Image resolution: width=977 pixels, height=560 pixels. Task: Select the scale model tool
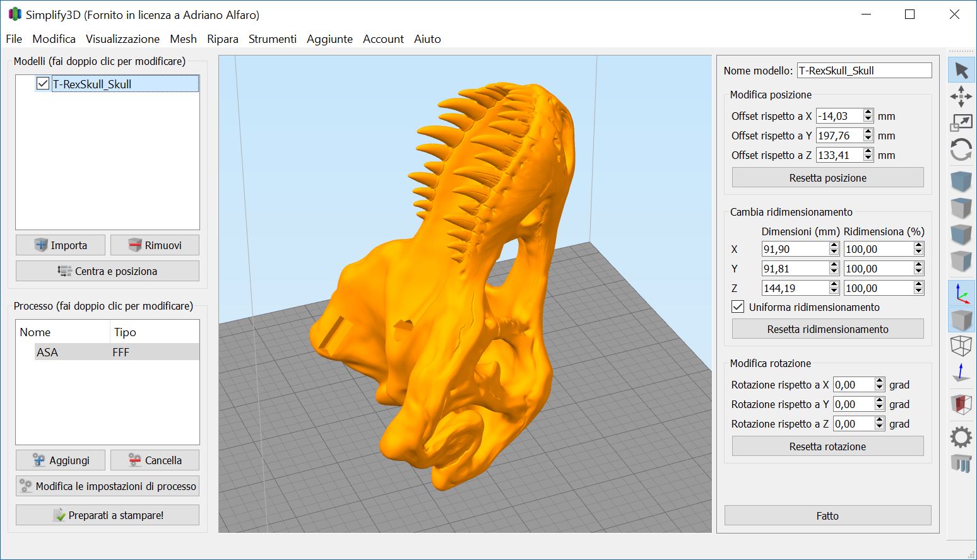click(x=961, y=123)
